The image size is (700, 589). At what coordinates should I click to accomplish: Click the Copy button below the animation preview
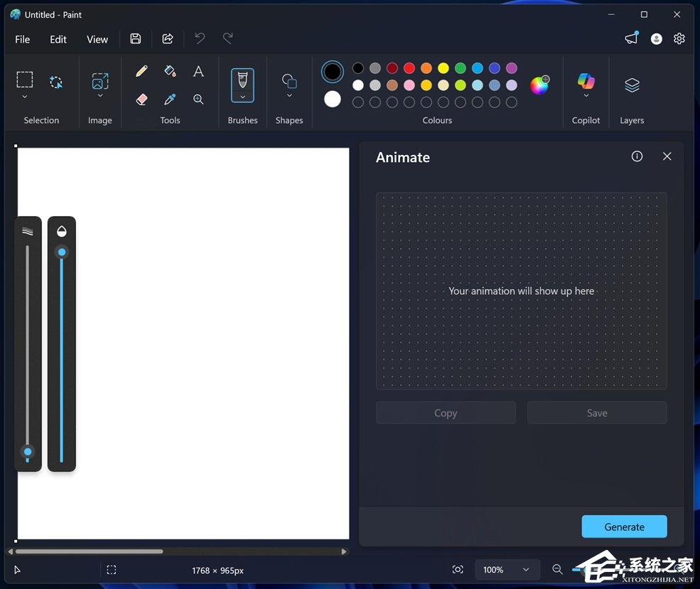click(446, 413)
